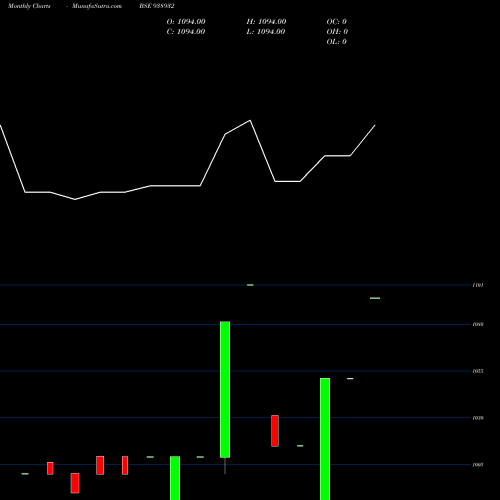Click the 1039 price axis label
Screen dimensions: 500x500
click(x=478, y=418)
